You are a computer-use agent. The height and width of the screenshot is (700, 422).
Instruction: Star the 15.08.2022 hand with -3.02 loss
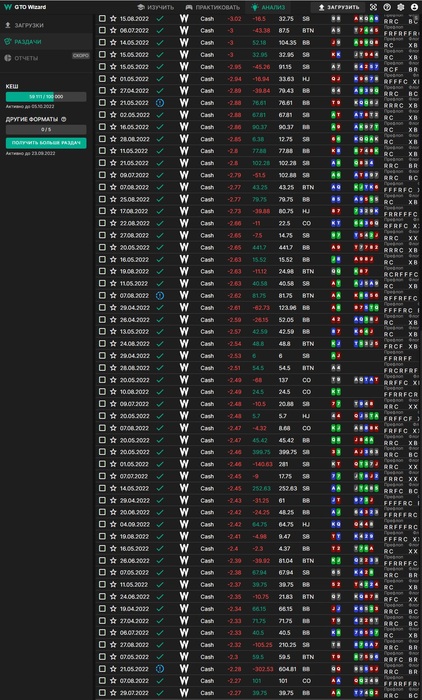click(113, 19)
